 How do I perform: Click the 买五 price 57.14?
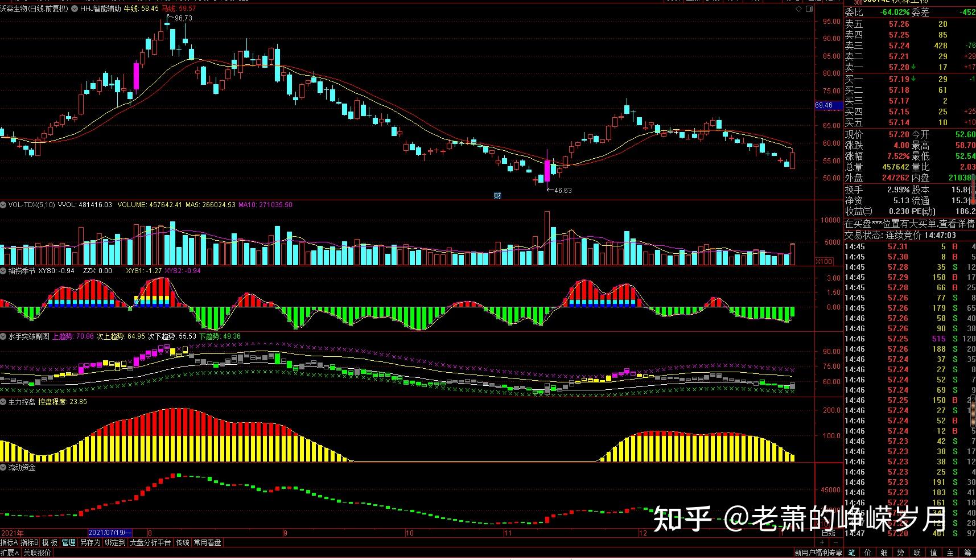(899, 122)
